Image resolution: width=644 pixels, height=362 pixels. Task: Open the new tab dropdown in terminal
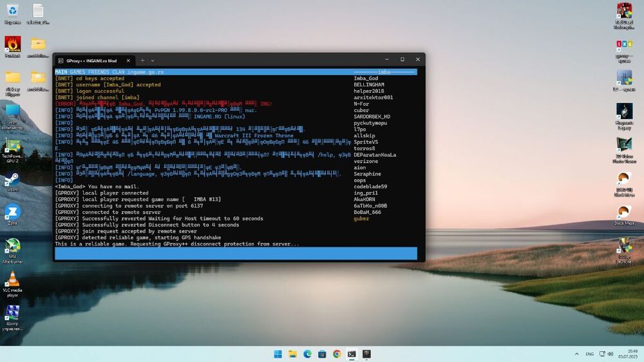pos(153,60)
